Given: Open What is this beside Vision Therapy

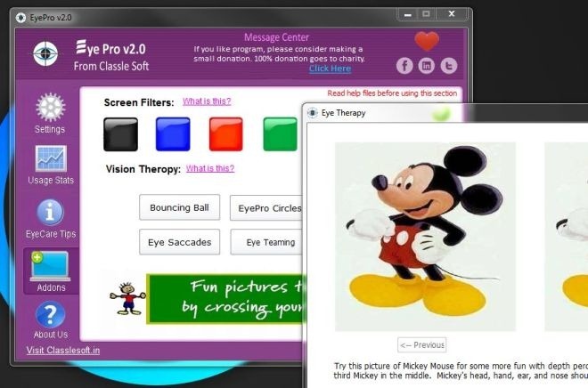Looking at the screenshot, I should 210,168.
